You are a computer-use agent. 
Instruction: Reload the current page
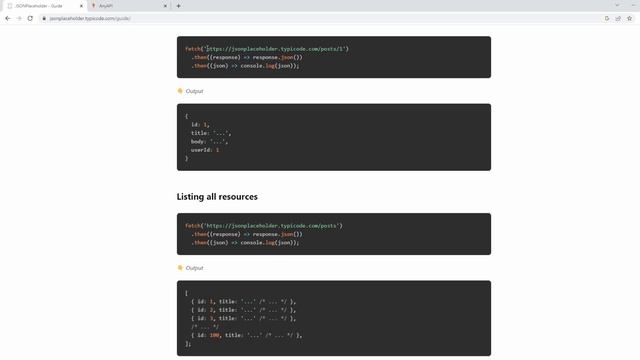[x=30, y=18]
